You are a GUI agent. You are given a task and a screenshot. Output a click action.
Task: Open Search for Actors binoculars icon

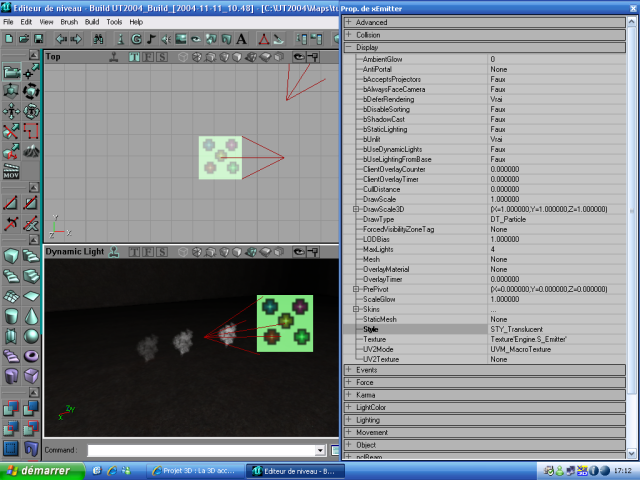[x=99, y=39]
